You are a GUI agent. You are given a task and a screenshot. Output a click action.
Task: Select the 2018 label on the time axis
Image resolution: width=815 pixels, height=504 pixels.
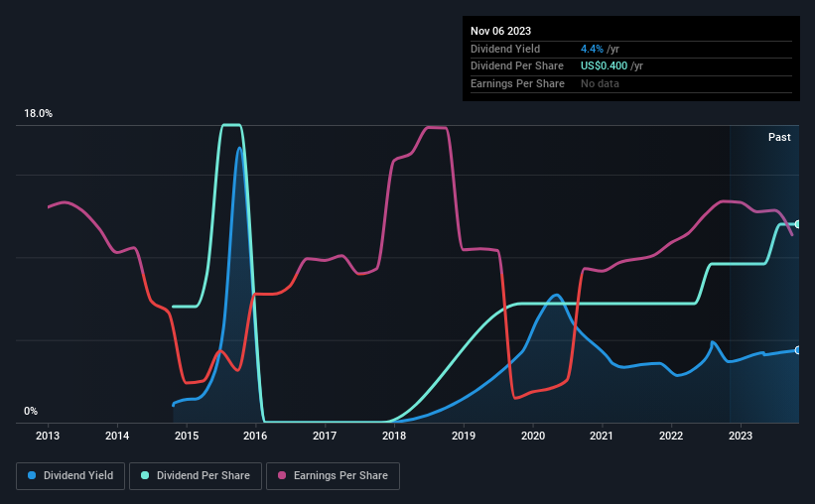394,436
